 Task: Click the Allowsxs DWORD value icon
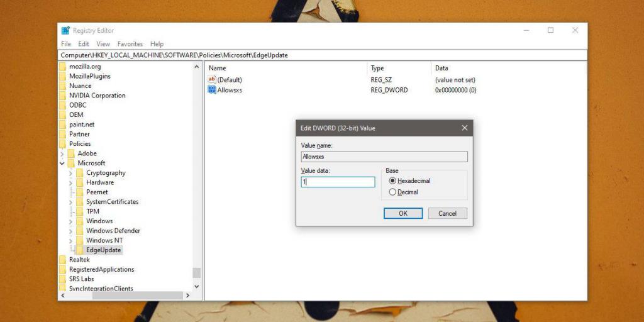(x=212, y=89)
